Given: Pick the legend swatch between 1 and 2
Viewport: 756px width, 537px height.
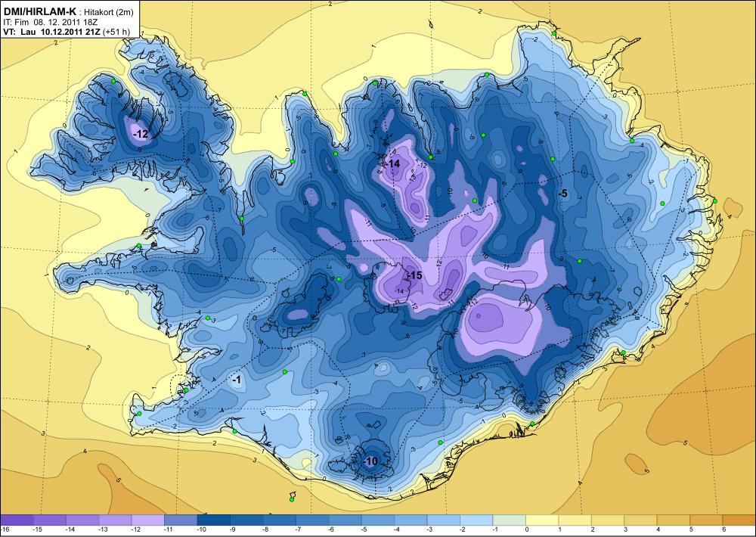Looking at the screenshot, I should point(575,520).
